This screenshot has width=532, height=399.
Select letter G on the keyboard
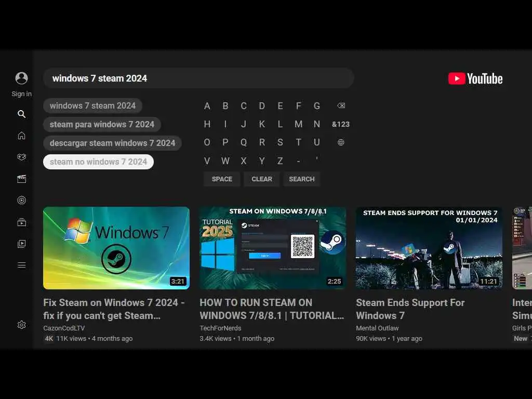(316, 106)
